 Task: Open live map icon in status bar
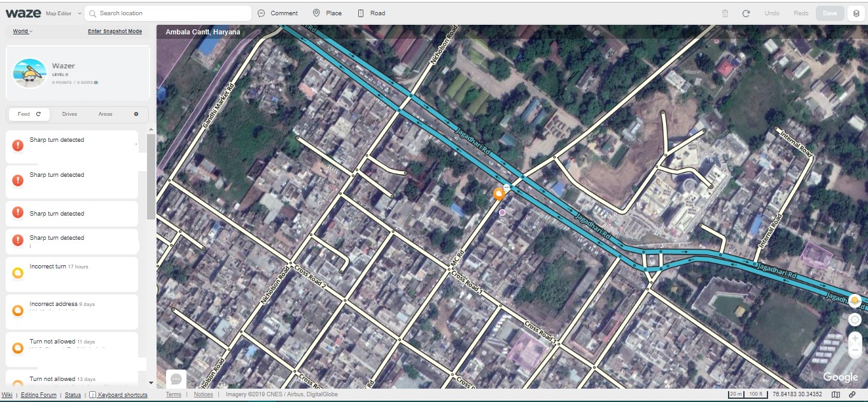836,395
